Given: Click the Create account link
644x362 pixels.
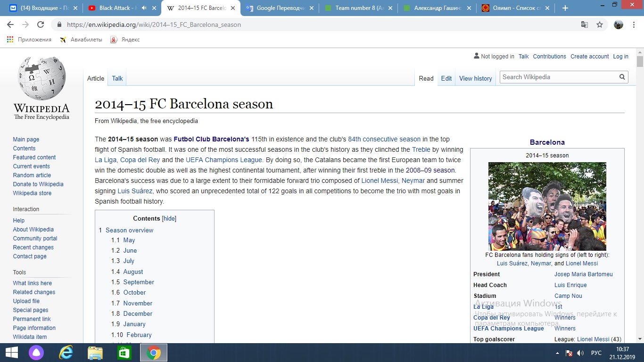Looking at the screenshot, I should point(590,56).
